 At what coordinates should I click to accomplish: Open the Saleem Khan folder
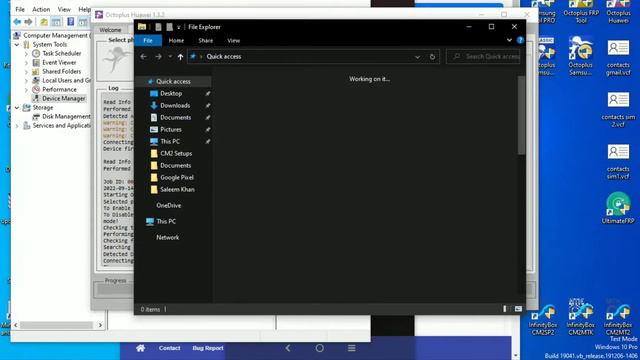point(177,189)
